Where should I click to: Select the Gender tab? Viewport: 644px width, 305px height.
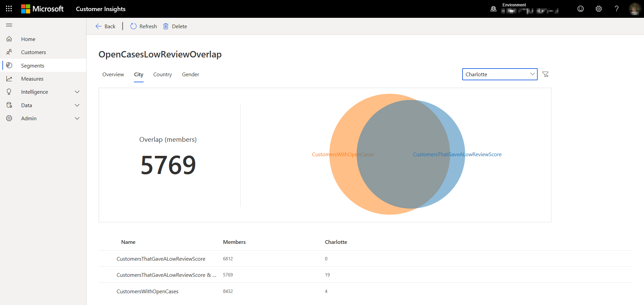(x=191, y=75)
